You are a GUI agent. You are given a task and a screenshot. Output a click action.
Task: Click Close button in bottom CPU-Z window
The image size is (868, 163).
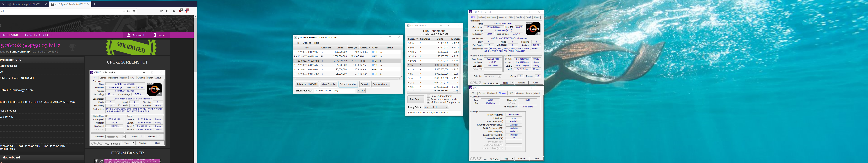pyautogui.click(x=536, y=159)
